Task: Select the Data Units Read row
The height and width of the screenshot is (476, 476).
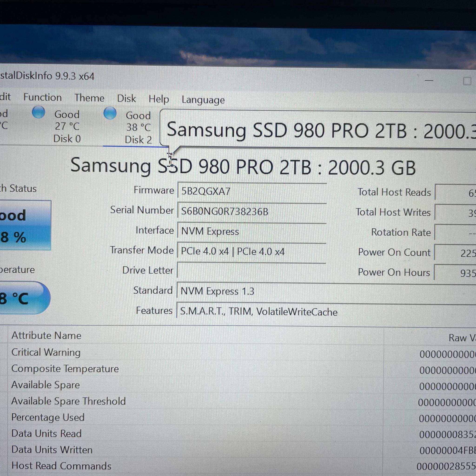Action: [238, 434]
